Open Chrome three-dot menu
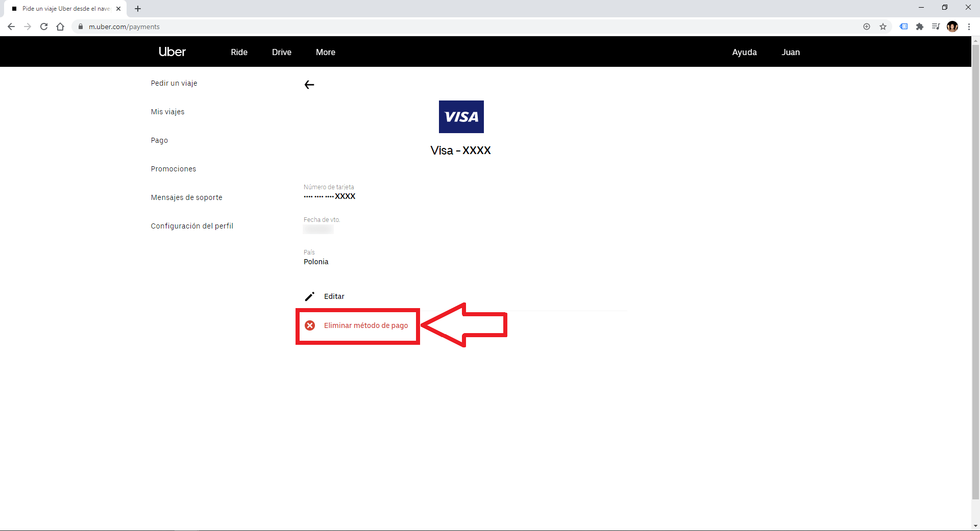 [x=969, y=27]
